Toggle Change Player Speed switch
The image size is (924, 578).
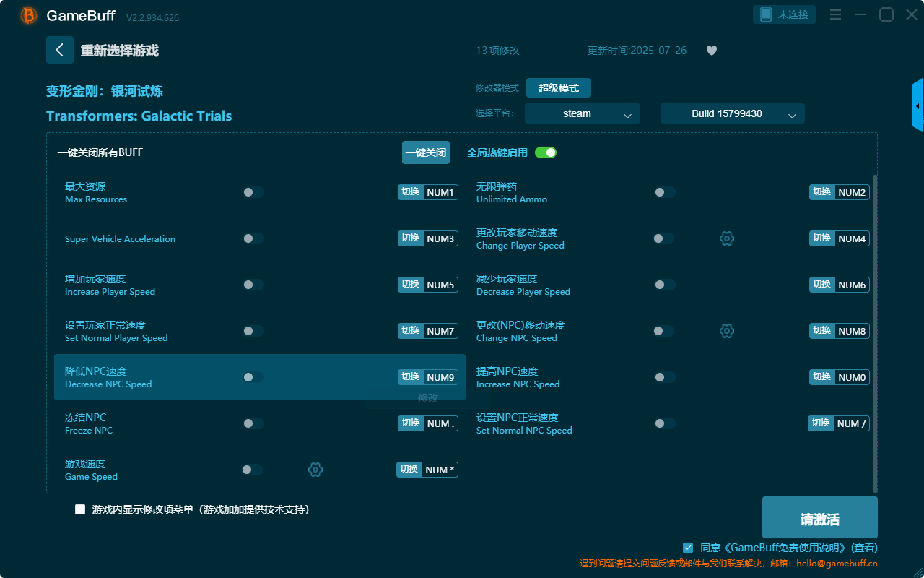tap(663, 238)
